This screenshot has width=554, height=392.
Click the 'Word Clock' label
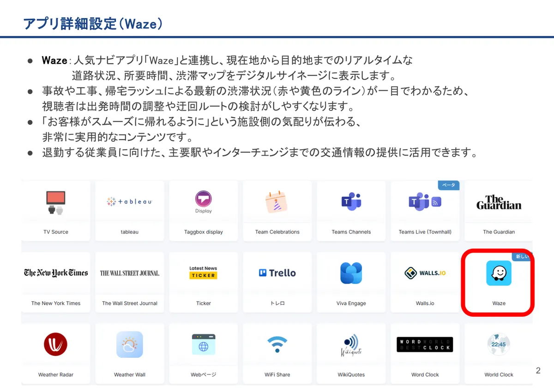click(x=425, y=374)
